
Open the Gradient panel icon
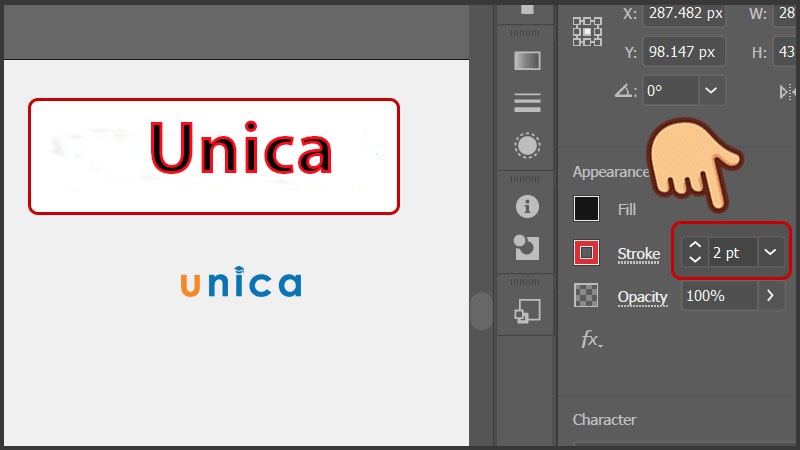(527, 61)
